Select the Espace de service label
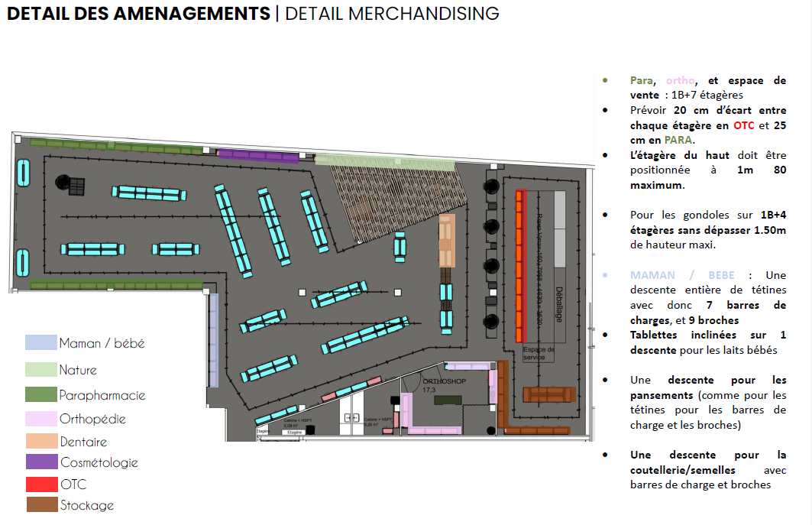Screen dimensions: 812x525 coord(539,353)
